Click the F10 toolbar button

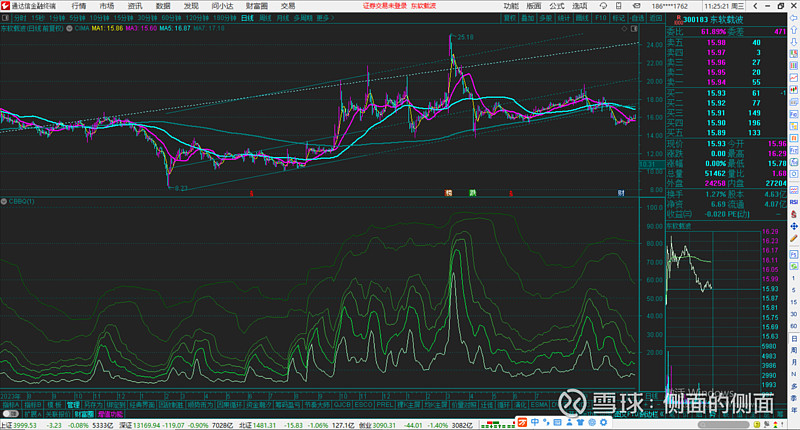[x=601, y=18]
